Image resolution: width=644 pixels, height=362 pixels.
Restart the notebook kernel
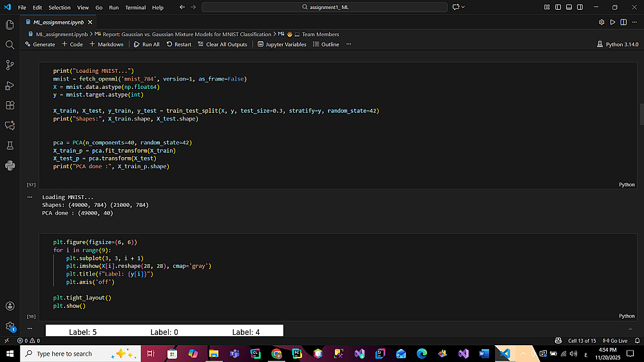(178, 44)
